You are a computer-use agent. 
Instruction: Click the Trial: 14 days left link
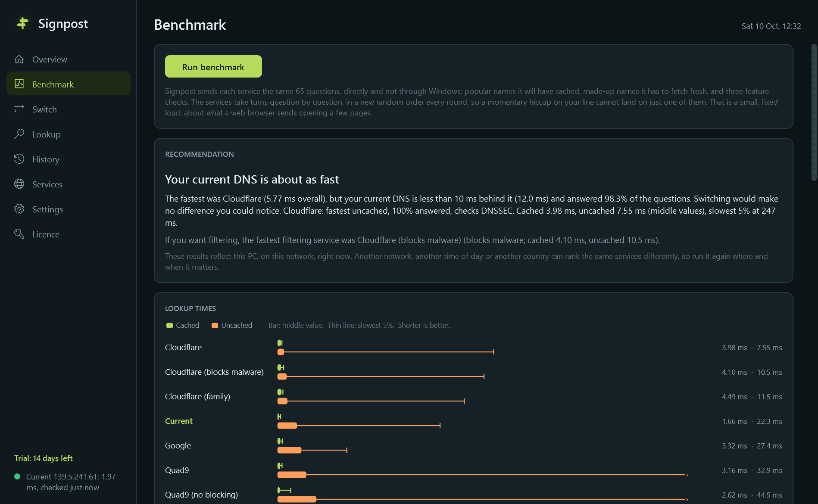[x=43, y=458]
